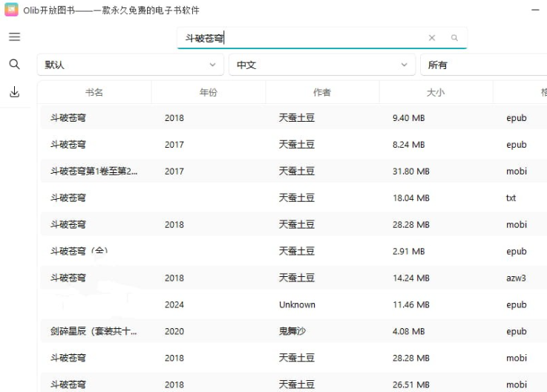547x392 pixels.
Task: Minimize the Olib window
Action: pyautogui.click(x=536, y=10)
